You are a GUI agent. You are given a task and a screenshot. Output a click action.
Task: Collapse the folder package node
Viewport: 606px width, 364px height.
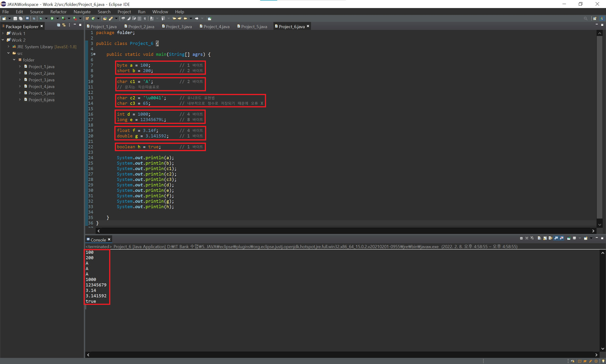tap(14, 60)
